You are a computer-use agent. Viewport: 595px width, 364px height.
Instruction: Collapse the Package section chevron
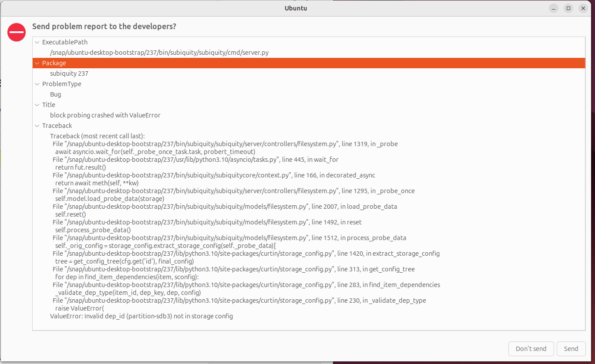[x=37, y=63]
